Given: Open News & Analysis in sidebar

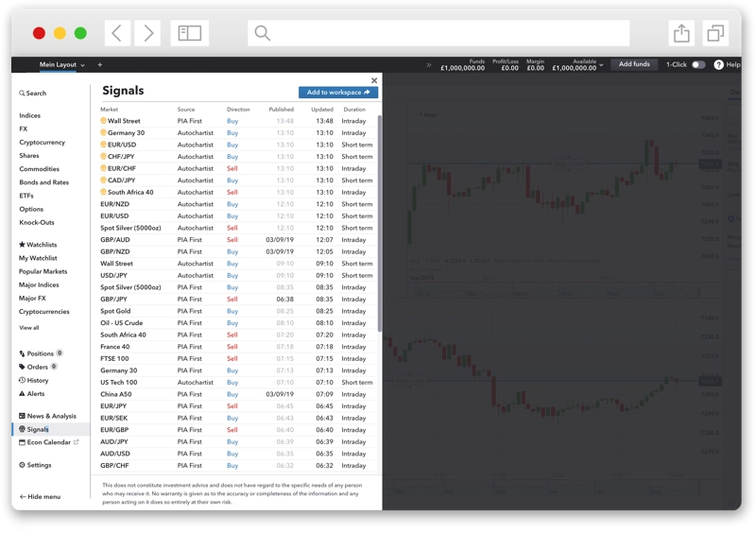Looking at the screenshot, I should tap(47, 416).
